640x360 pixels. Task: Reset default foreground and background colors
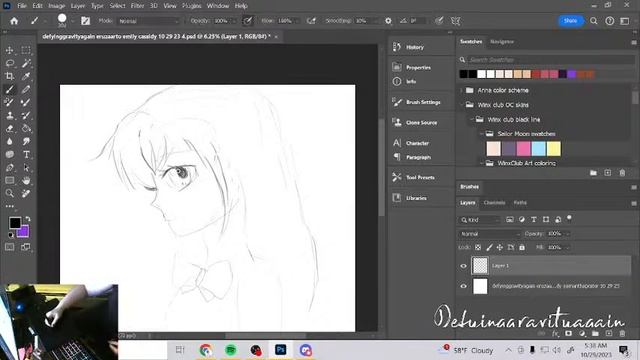pos(11,235)
